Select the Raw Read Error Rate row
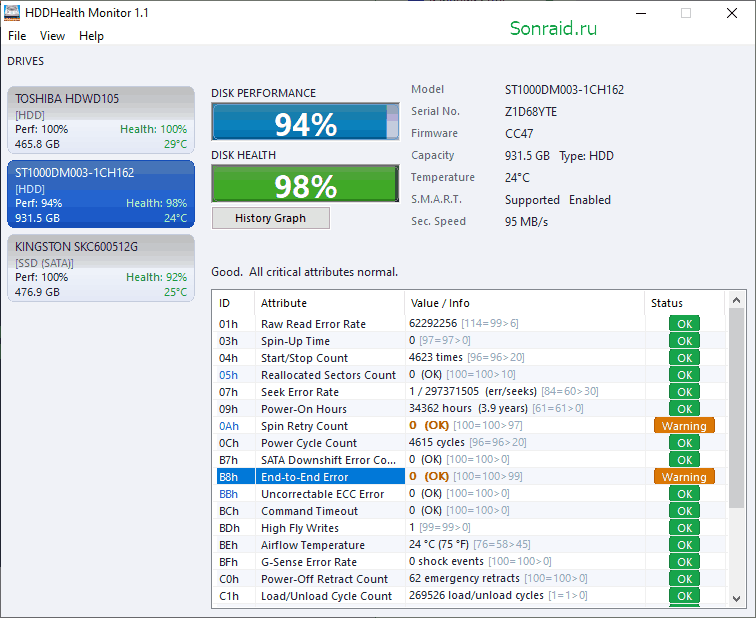The height and width of the screenshot is (618, 756). (x=470, y=324)
